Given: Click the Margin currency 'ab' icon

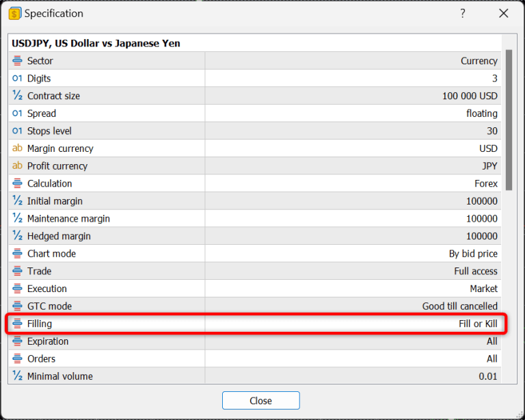Looking at the screenshot, I should 17,148.
